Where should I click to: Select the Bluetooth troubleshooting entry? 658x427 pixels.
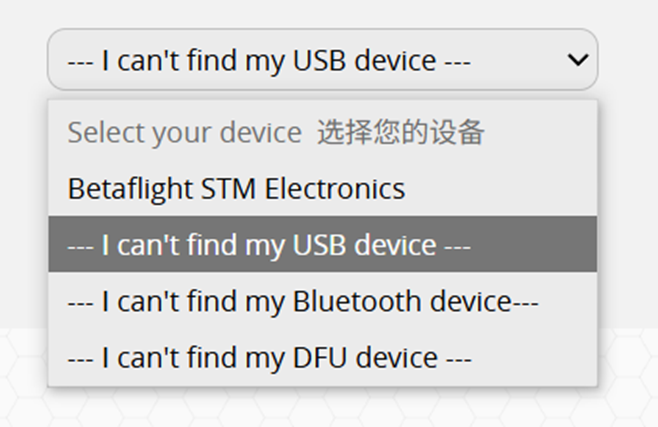click(x=322, y=300)
